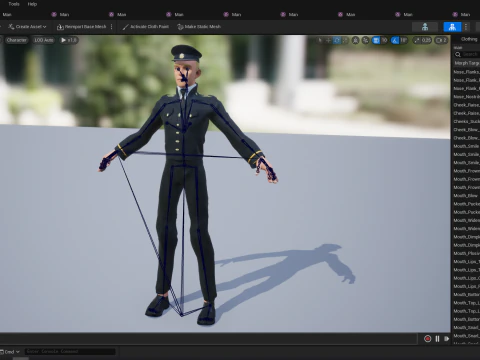The width and height of the screenshot is (480, 360).
Task: Click the Enter Console Command field
Action: click(70, 351)
